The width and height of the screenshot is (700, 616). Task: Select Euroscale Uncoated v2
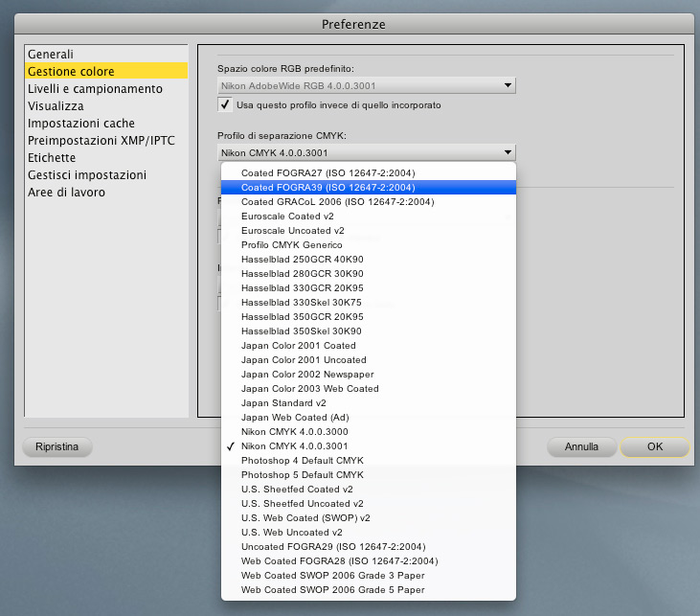[369, 231]
